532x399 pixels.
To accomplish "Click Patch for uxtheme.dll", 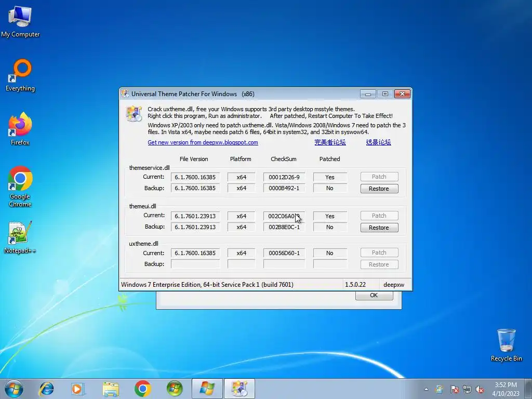I will coord(379,253).
